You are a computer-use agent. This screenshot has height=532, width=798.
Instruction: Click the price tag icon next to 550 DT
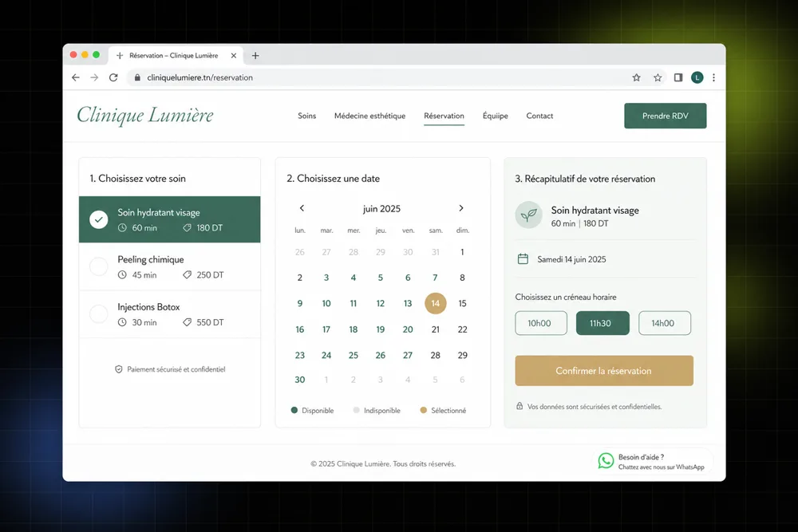pyautogui.click(x=188, y=322)
